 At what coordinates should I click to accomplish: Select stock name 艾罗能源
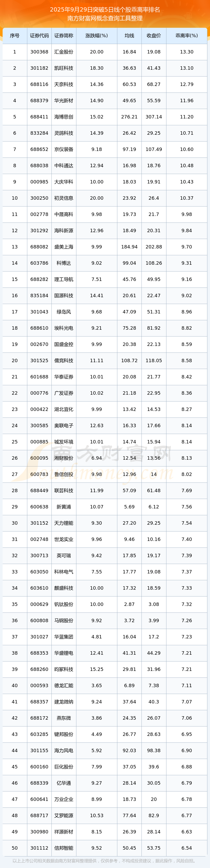[64, 816]
